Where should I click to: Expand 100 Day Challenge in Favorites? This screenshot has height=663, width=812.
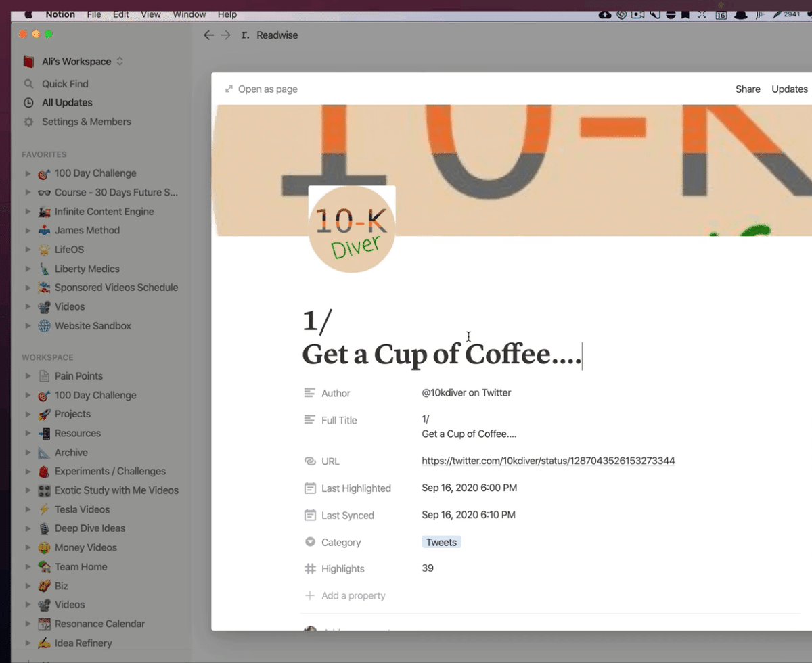28,173
